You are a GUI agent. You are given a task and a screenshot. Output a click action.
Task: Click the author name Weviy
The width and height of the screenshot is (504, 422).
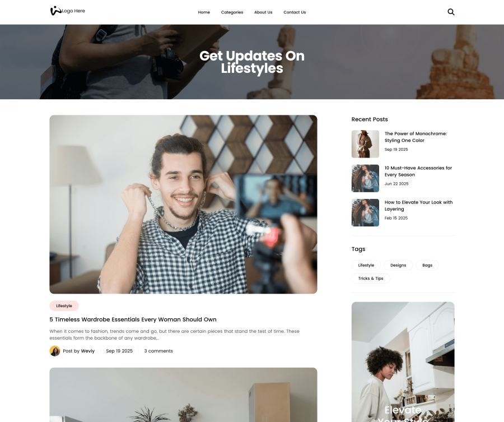pos(88,351)
